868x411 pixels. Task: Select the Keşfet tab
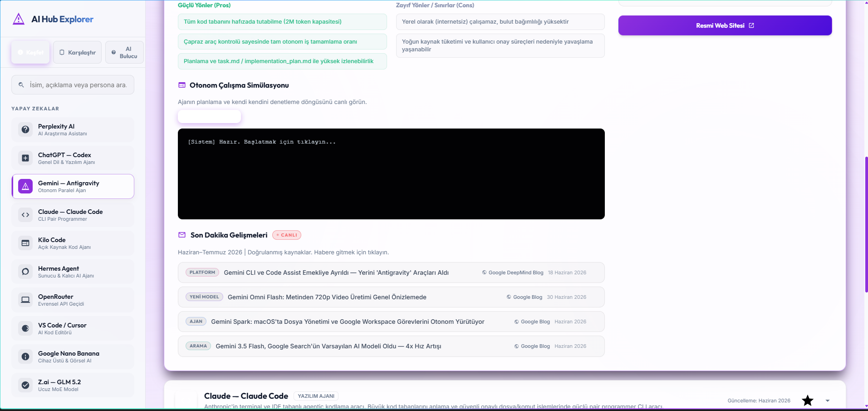pyautogui.click(x=30, y=52)
